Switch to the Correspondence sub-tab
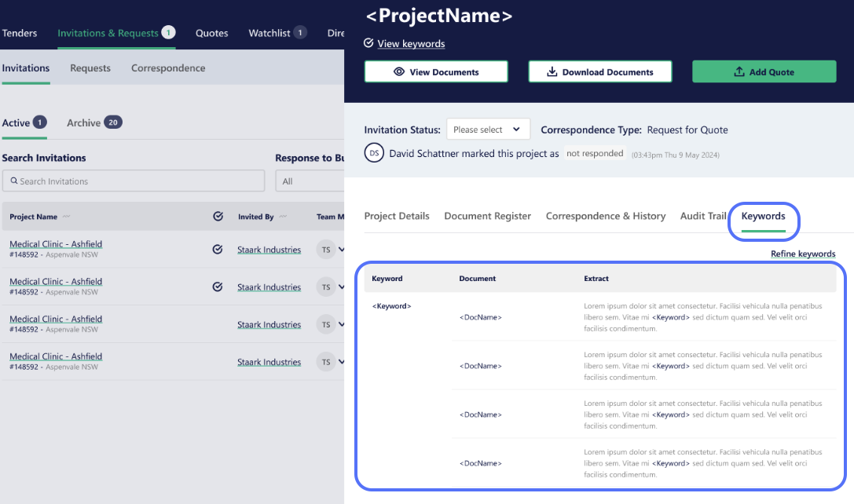This screenshot has width=854, height=504. (168, 68)
